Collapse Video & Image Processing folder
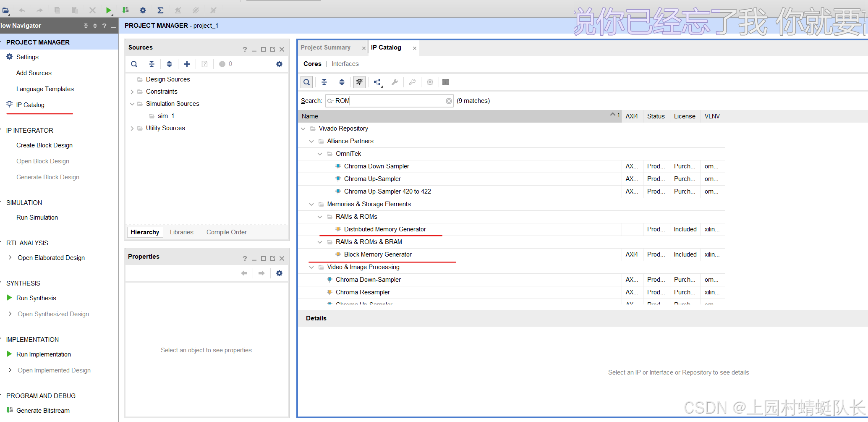868x422 pixels. [311, 267]
